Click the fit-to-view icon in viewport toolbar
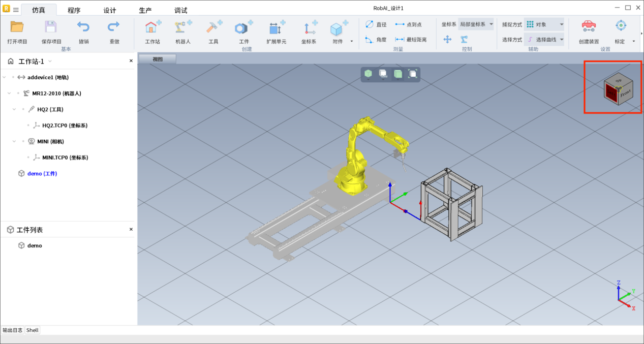Viewport: 644px width, 344px height. coord(413,74)
